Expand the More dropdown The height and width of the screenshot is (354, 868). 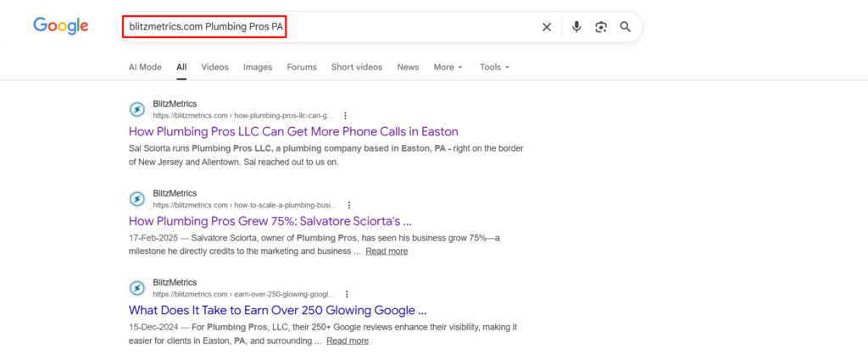[x=448, y=67]
